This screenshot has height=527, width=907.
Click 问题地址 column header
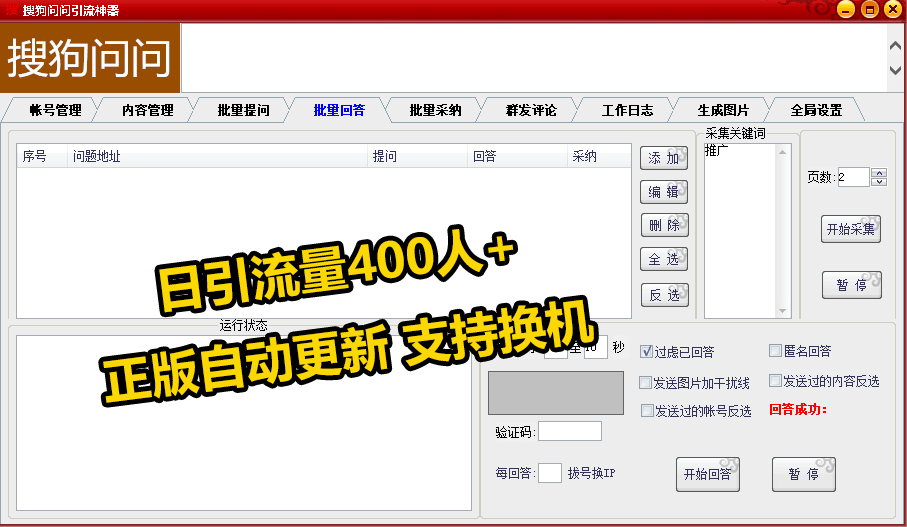pyautogui.click(x=217, y=156)
